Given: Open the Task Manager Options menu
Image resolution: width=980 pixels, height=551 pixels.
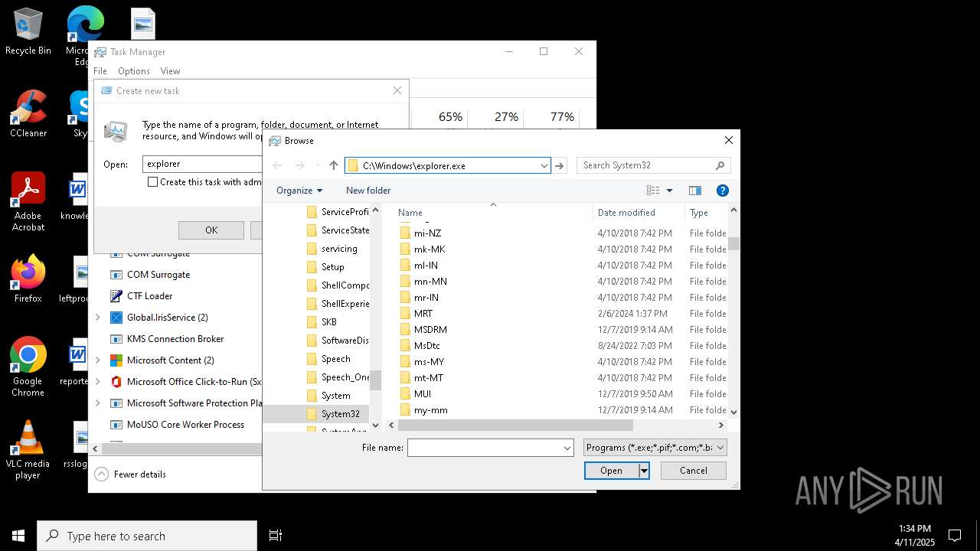Looking at the screenshot, I should (134, 71).
